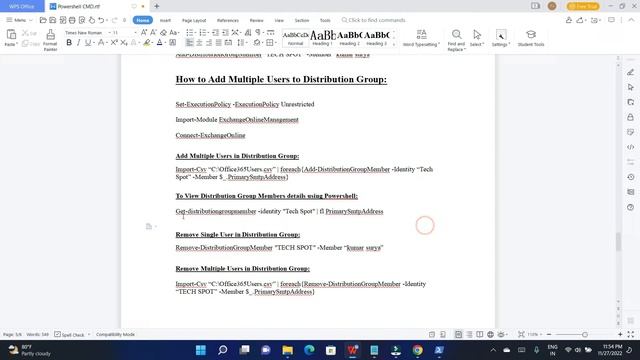Open the Find and Replace tool
Image resolution: width=640 pixels, height=360 pixels.
tap(456, 40)
